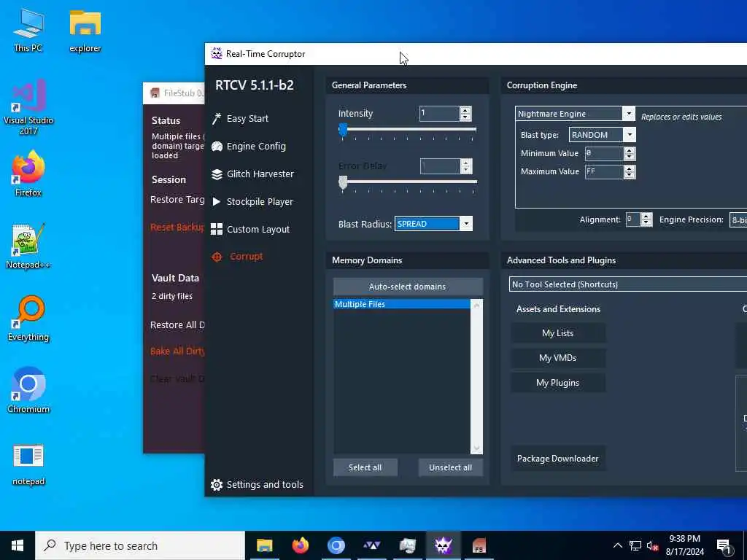This screenshot has height=560, width=747.
Task: Click the red Corrupt label
Action: click(246, 256)
